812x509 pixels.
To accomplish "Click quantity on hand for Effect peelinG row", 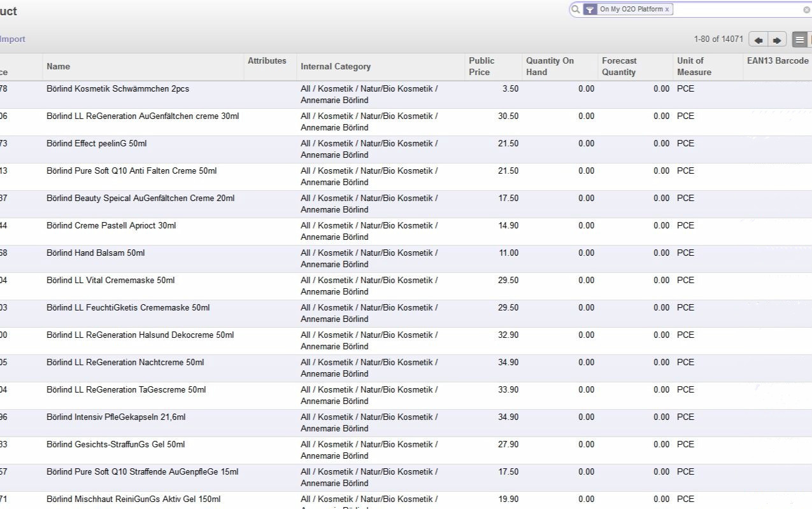I will 586,144.
